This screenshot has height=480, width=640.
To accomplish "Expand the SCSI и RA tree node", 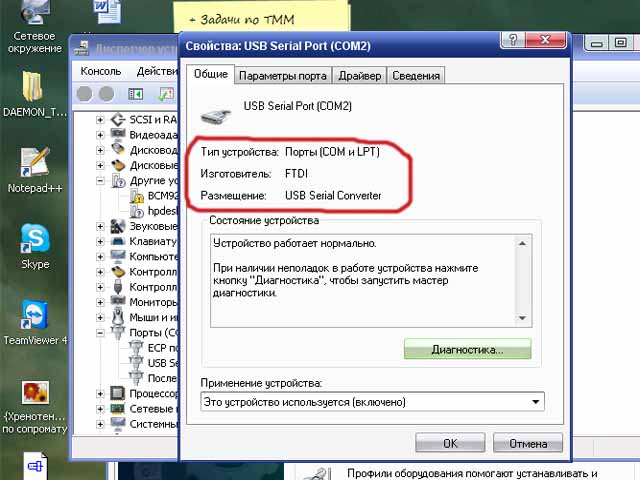I will coord(100,120).
